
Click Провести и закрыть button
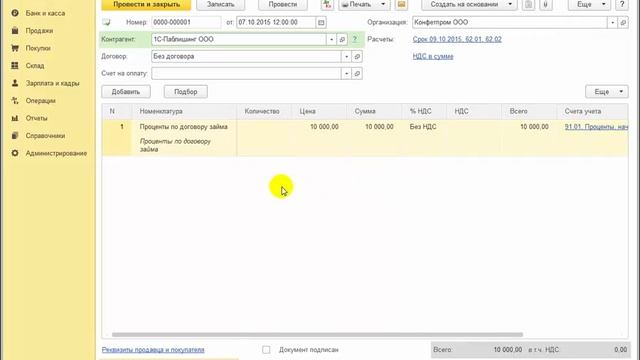pos(146,4)
